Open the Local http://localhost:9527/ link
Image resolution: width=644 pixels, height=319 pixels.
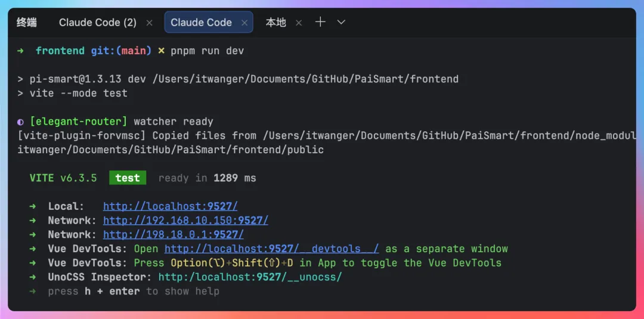pyautogui.click(x=170, y=206)
